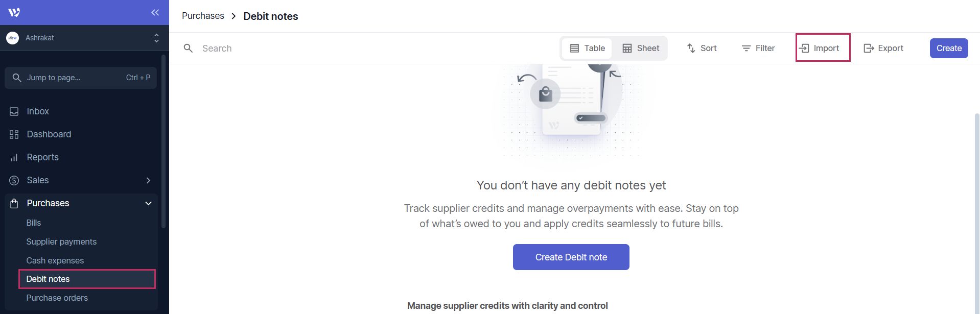This screenshot has height=314, width=980.
Task: Collapse the sidebar with double-chevron icon
Action: tap(155, 13)
